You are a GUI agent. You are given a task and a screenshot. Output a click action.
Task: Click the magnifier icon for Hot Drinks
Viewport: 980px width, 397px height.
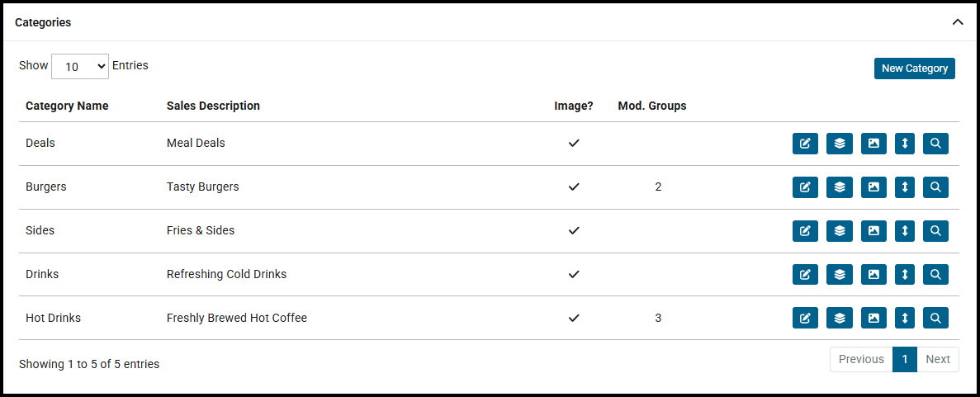[x=935, y=318]
